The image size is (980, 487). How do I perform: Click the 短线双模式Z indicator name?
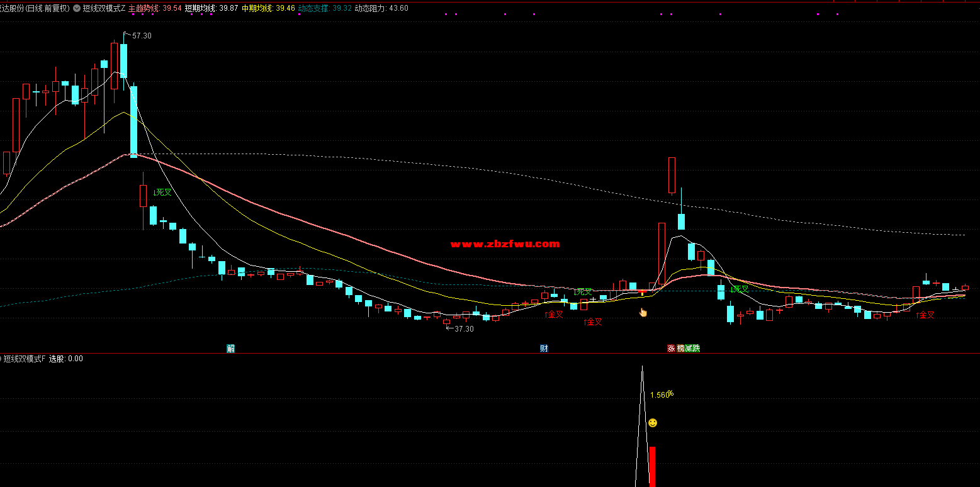coord(104,9)
